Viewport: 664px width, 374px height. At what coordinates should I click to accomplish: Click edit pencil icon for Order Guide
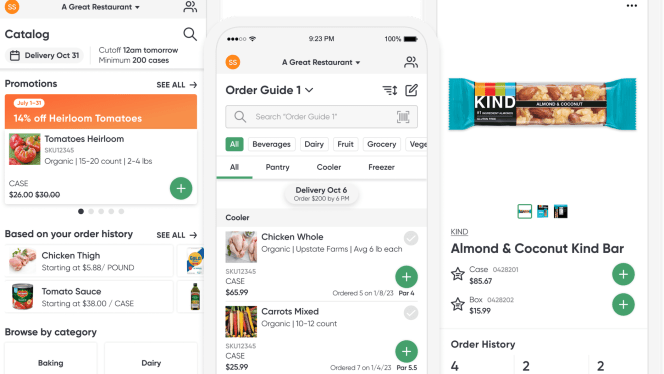[x=411, y=90]
